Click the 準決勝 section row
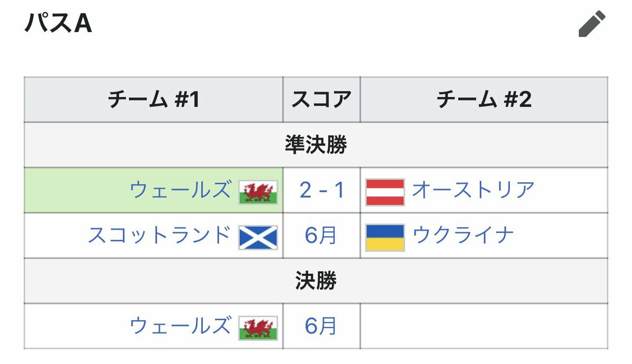 click(316, 145)
